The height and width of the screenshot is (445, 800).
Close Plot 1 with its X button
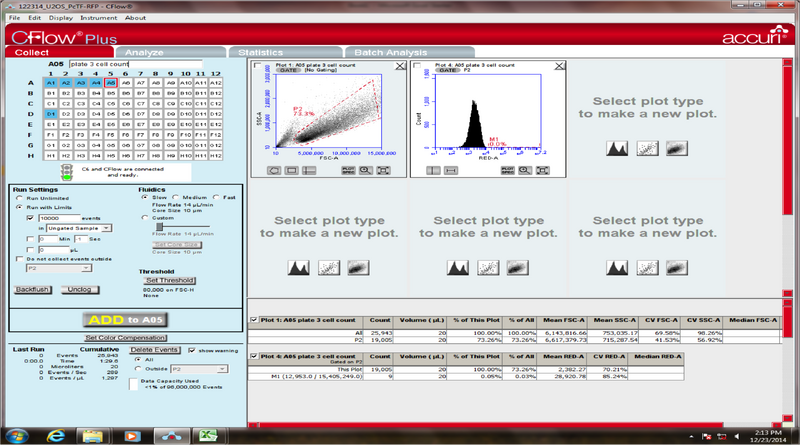(x=401, y=66)
